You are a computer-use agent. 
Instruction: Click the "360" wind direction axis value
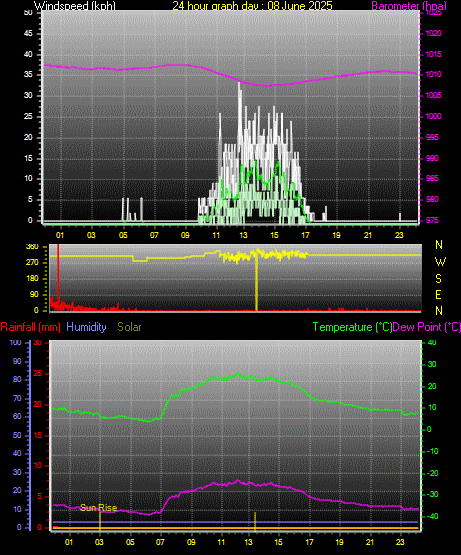[32, 247]
